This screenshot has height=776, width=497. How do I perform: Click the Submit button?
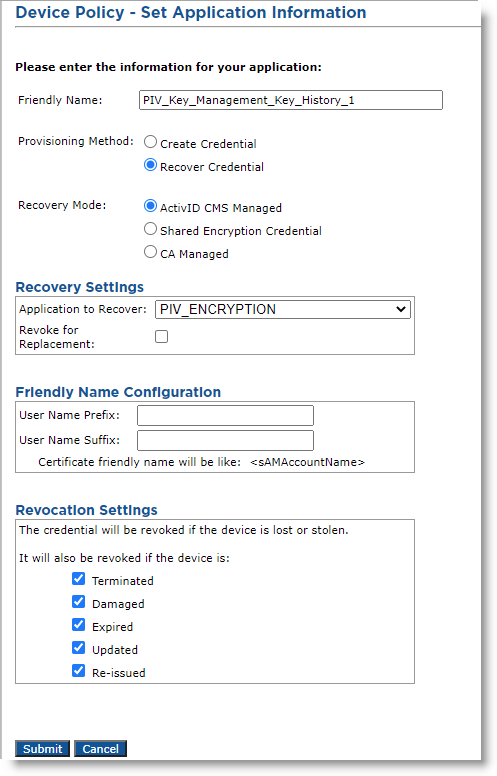tap(43, 749)
